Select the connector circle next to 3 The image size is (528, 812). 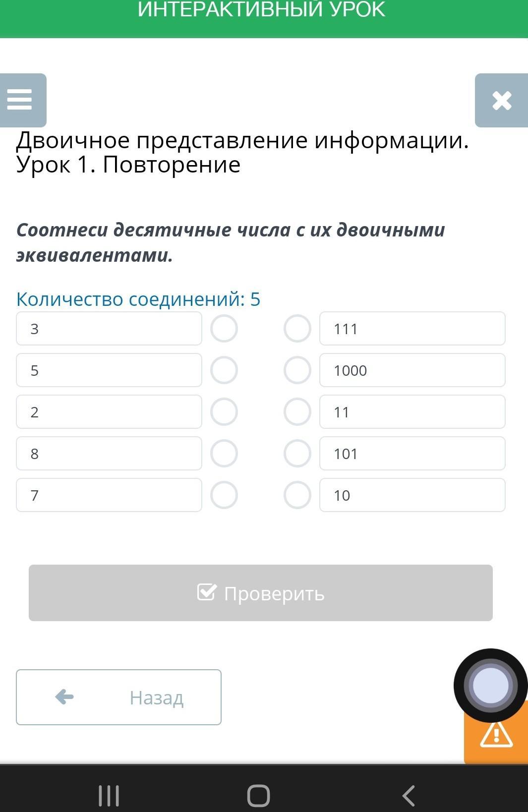click(x=224, y=329)
